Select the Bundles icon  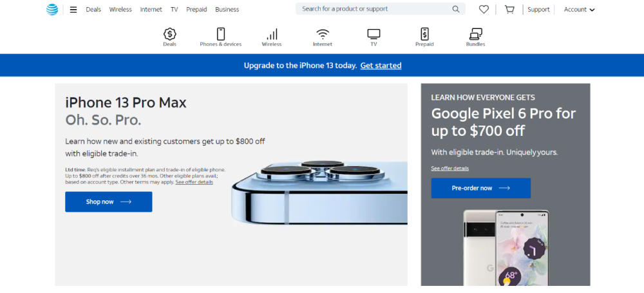476,34
